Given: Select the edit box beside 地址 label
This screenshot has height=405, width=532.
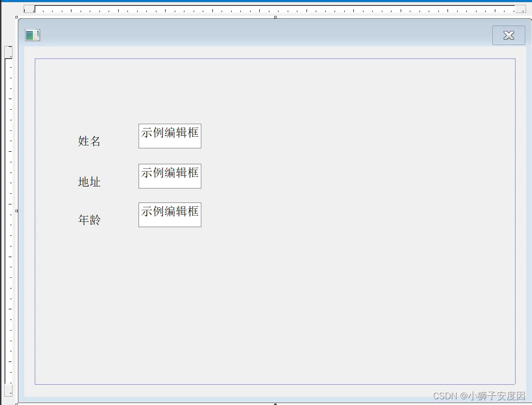Looking at the screenshot, I should click(x=169, y=175).
